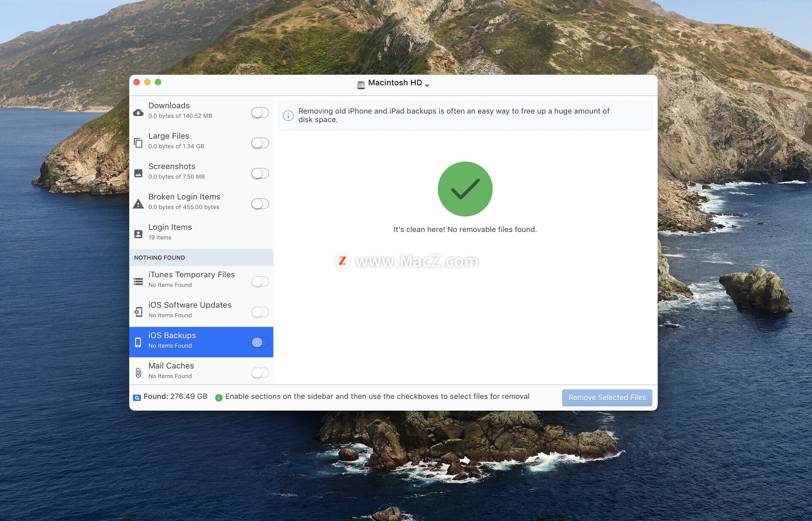Click the iOS Software Updates device icon
This screenshot has height=521, width=812.
(x=138, y=312)
